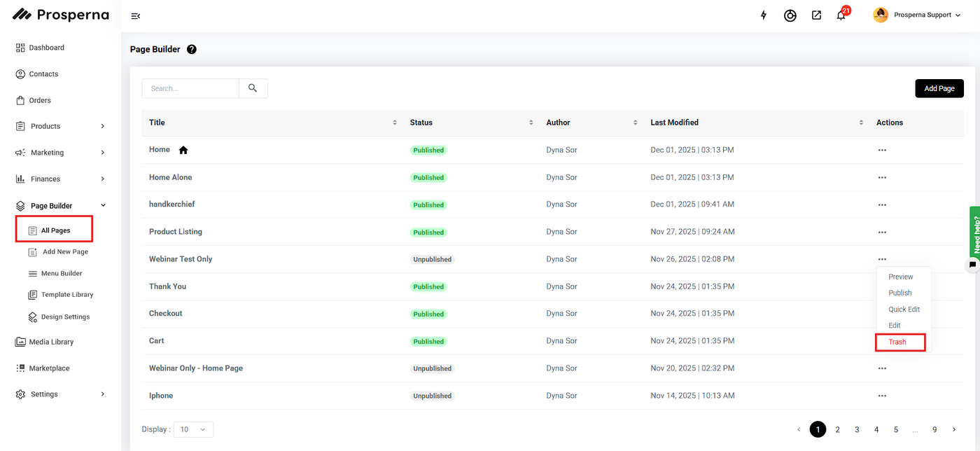
Task: Open the Need help chat bubble icon
Action: 972,265
